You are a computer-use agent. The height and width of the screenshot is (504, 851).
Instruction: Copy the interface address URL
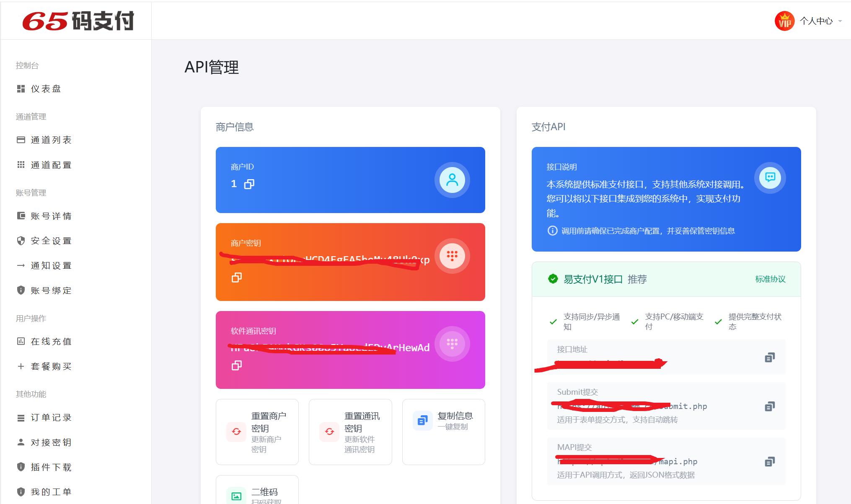click(x=770, y=357)
